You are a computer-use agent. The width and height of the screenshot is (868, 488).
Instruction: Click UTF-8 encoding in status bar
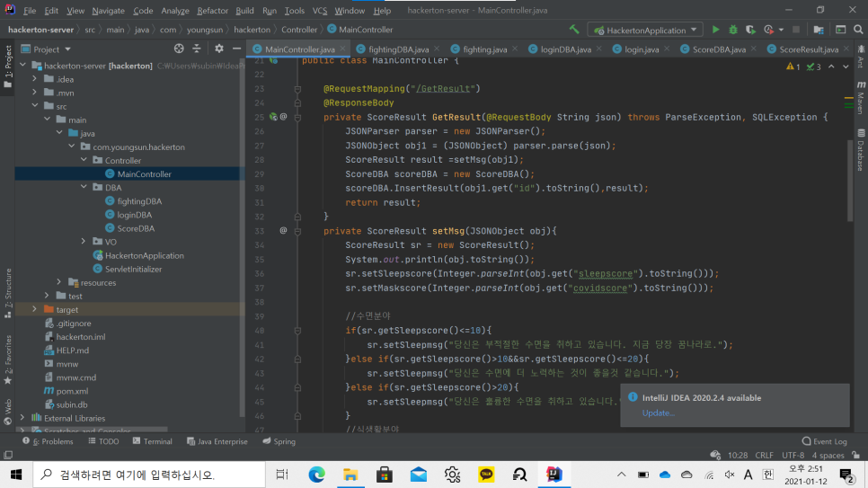793,456
